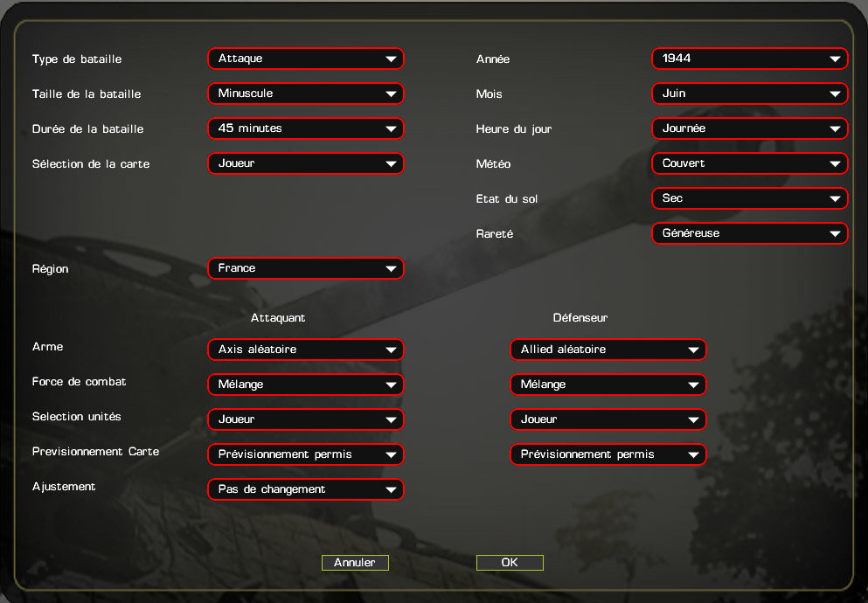Open the Météo dropdown set to Couvert
Screen dimensions: 868x603
[x=749, y=163]
